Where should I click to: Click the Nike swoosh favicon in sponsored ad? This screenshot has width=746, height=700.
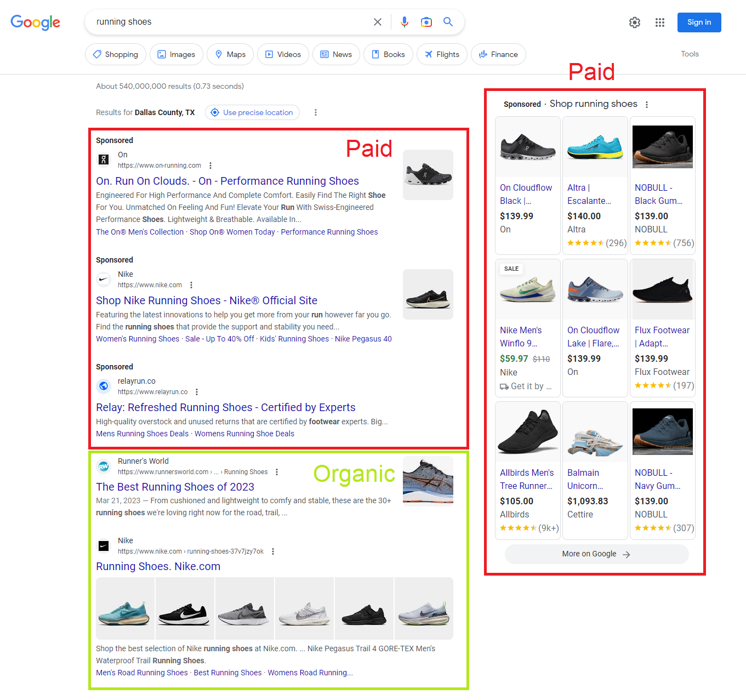(104, 279)
